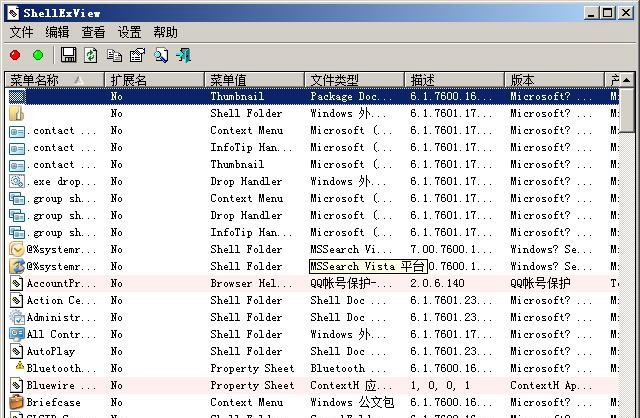Click the .exe drop... row icon

17,181
